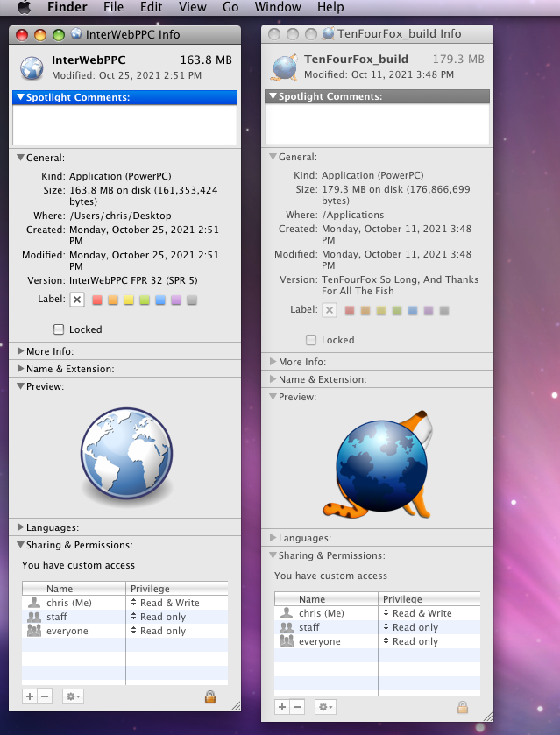Apply orange label in InterWebPPC Info
Viewport: 560px width, 735px height.
tap(113, 300)
